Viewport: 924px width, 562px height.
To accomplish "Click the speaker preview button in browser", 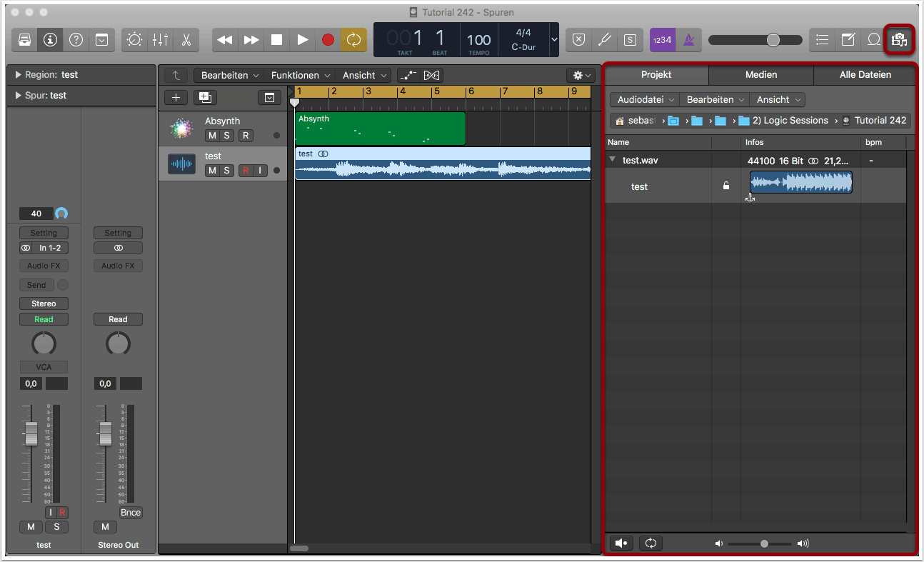I will pyautogui.click(x=621, y=543).
